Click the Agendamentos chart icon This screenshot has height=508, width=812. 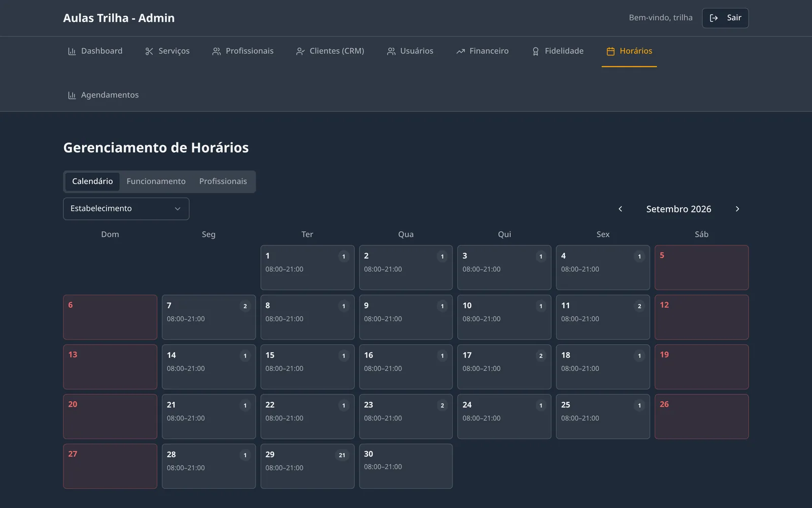(72, 96)
